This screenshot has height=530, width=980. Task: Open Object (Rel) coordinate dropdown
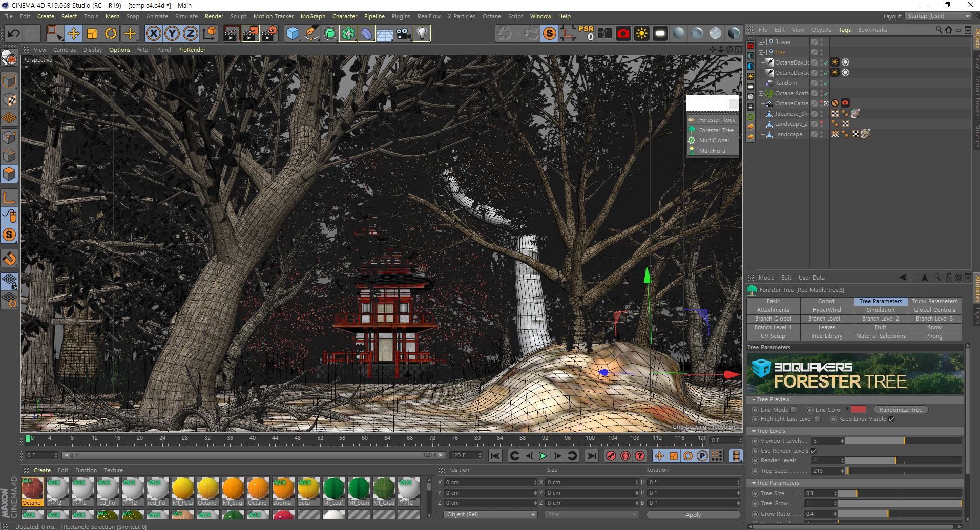pyautogui.click(x=491, y=514)
